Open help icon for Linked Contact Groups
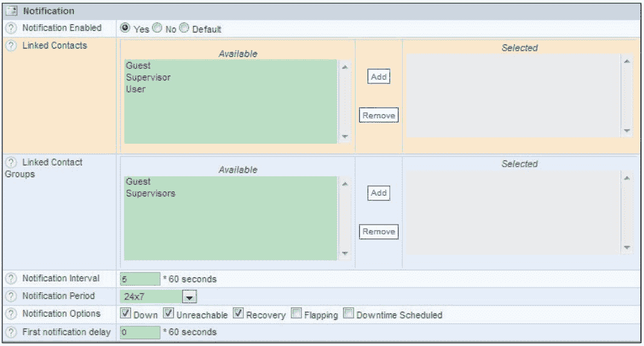The height and width of the screenshot is (346, 644). 10,162
